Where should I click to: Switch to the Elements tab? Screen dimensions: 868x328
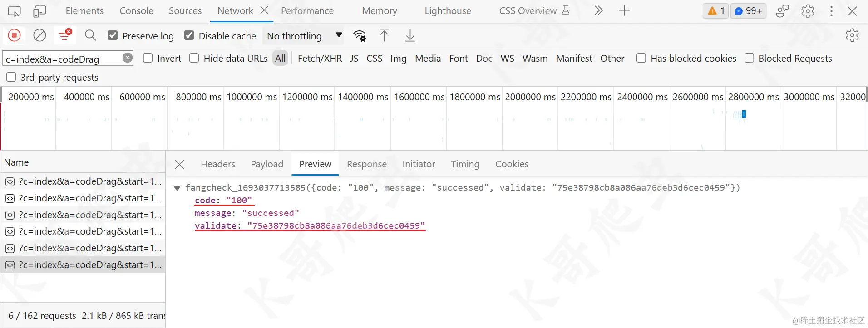[84, 11]
